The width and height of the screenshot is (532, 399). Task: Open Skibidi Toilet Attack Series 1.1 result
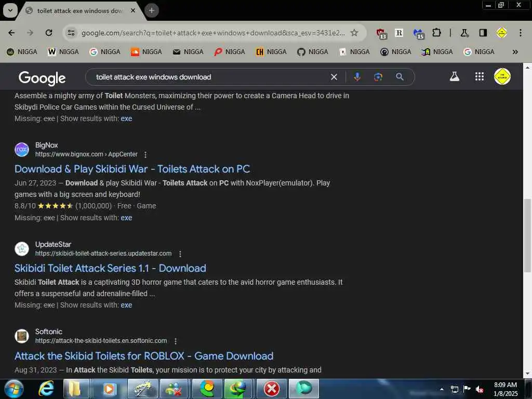coord(110,268)
